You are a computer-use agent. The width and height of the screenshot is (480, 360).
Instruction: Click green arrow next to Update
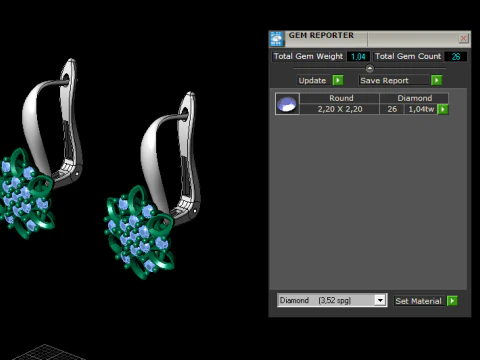pyautogui.click(x=338, y=80)
